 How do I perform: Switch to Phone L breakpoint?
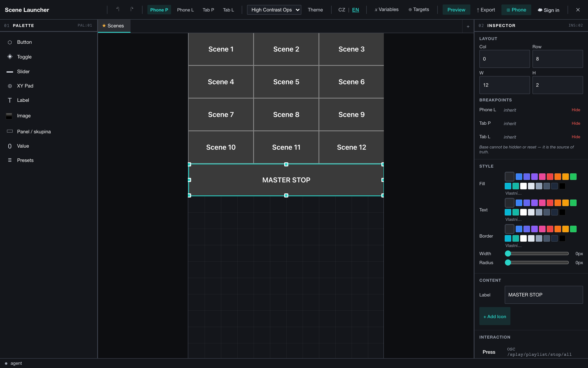[x=185, y=10]
